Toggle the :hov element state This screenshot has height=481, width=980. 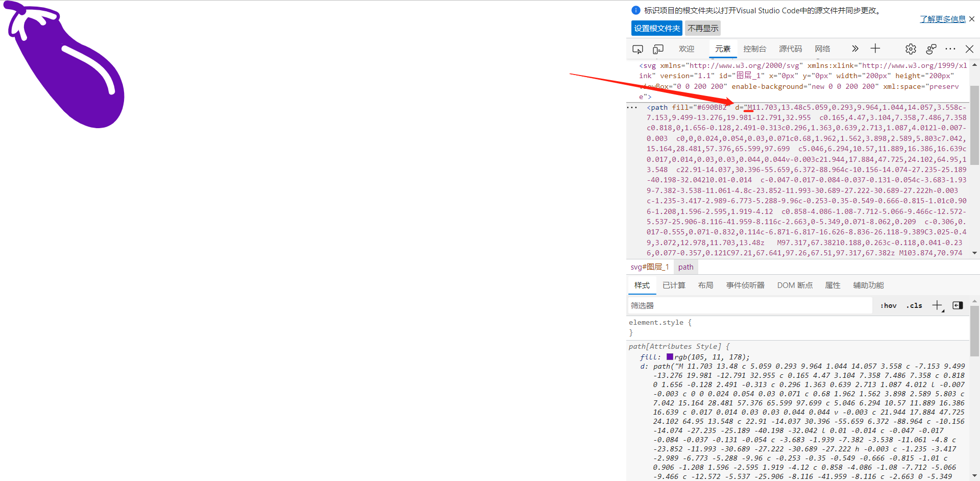[889, 305]
